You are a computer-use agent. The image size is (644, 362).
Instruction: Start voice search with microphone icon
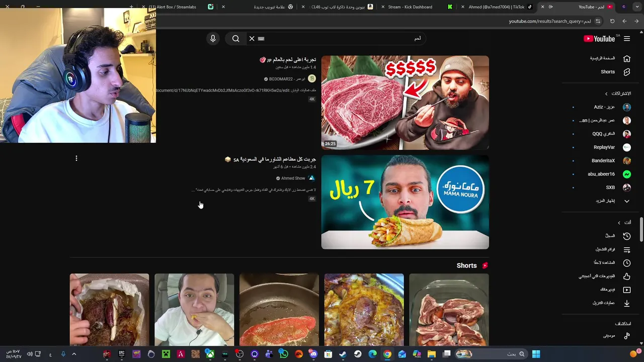(x=213, y=39)
